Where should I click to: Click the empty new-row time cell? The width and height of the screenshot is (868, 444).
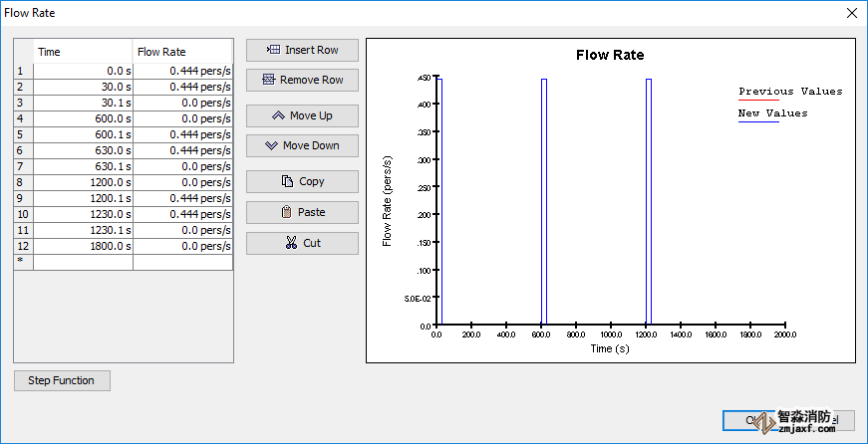[x=83, y=262]
